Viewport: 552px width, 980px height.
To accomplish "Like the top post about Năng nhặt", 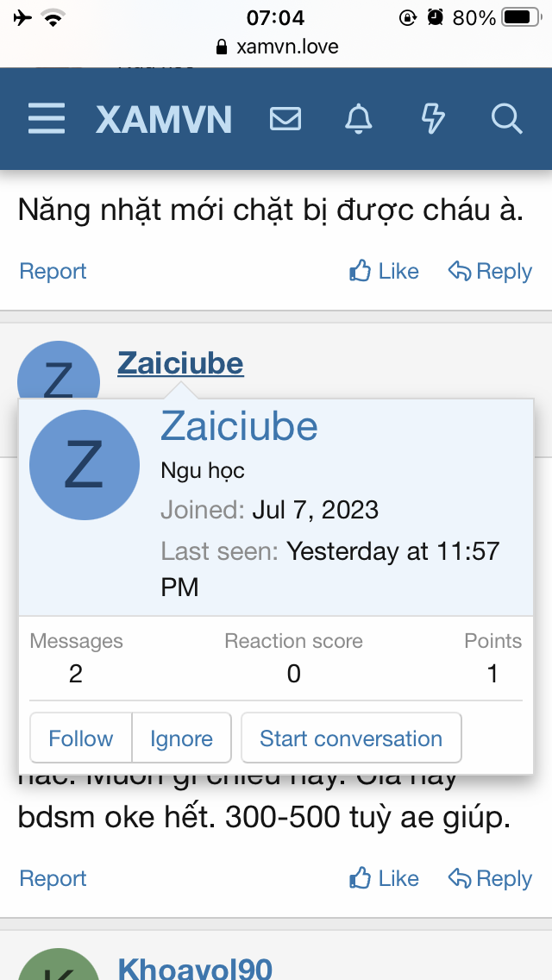I will pos(385,272).
